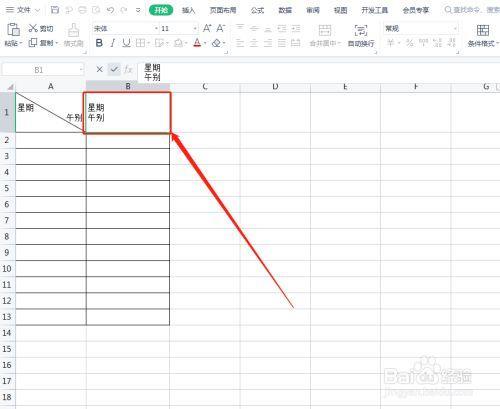
Task: Confirm cell entry with the checkmark icon
Action: [x=114, y=69]
